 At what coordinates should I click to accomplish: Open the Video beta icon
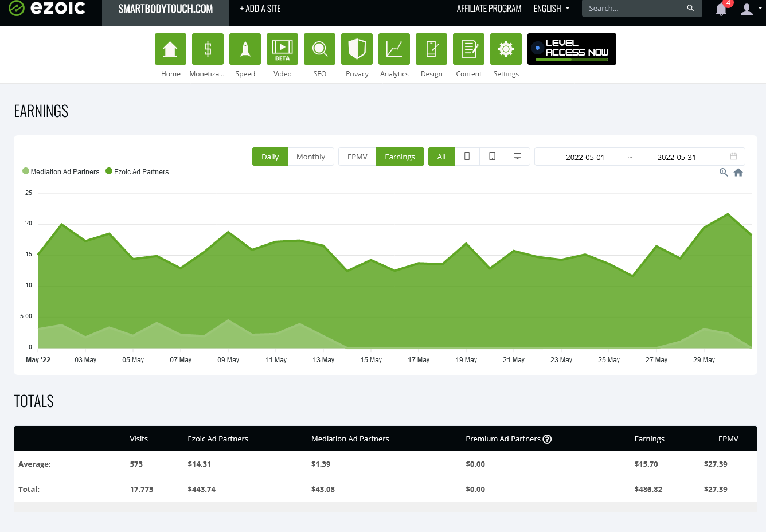tap(282, 49)
